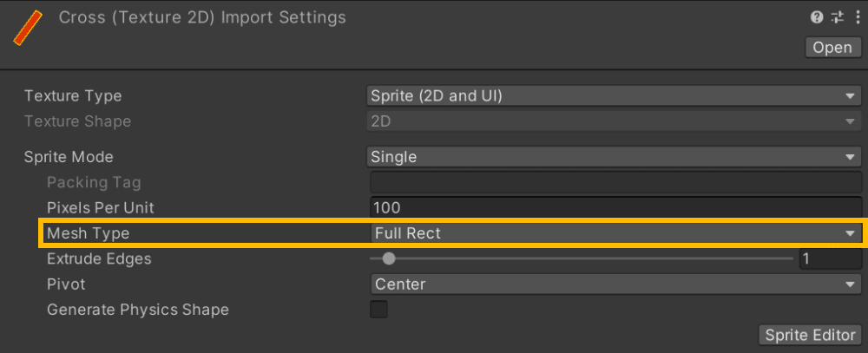Viewport: 868px width, 353px height.
Task: Expand the Sprite Mode dropdown
Action: click(x=613, y=157)
